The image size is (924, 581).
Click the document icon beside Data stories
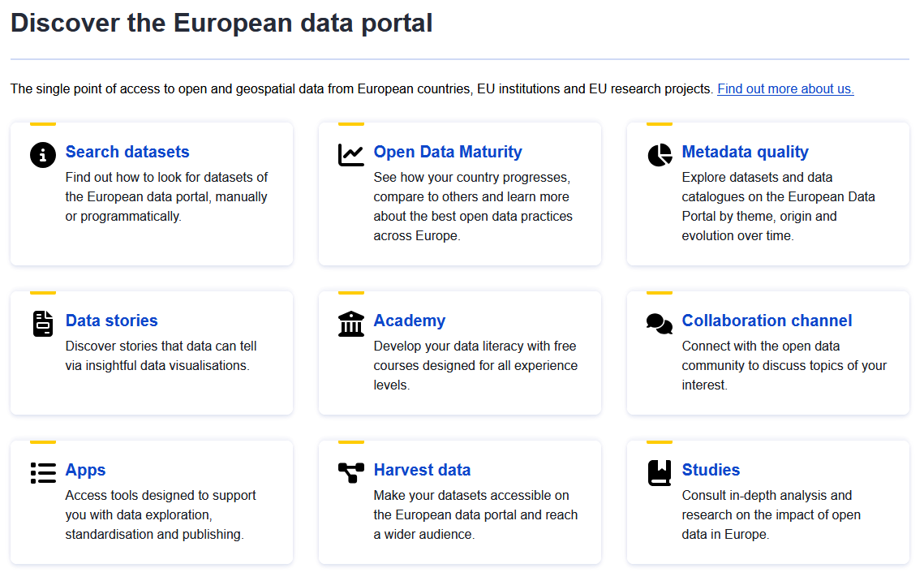coord(43,323)
